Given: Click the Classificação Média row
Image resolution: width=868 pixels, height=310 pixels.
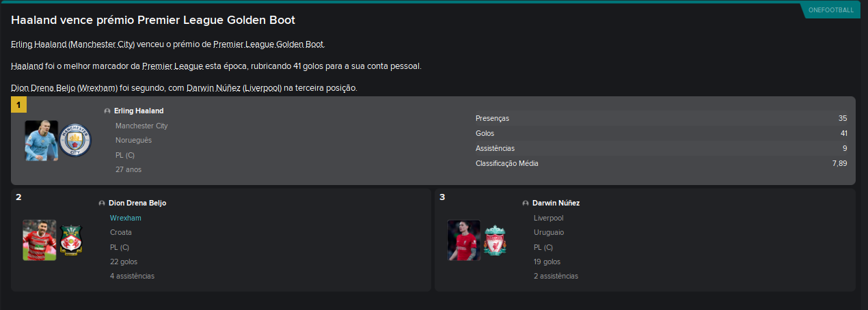Looking at the screenshot, I should (x=661, y=163).
